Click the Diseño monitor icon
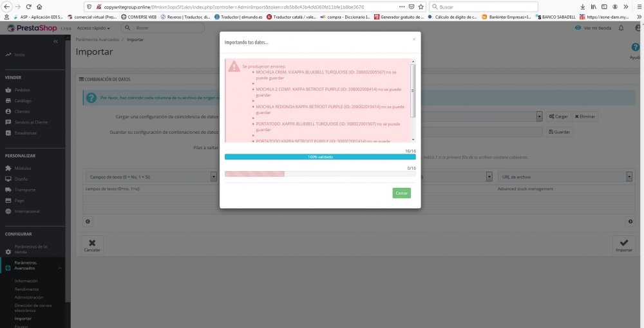Image resolution: width=644 pixels, height=328 pixels. pos(8,179)
